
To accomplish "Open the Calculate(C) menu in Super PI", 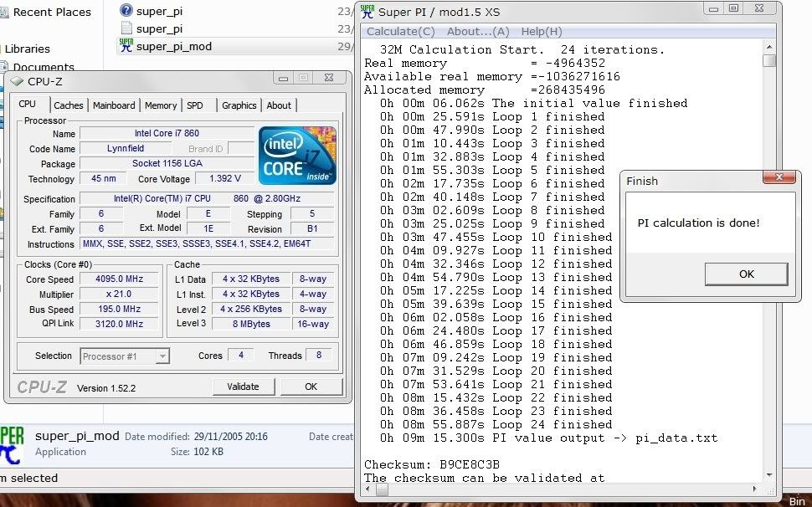I will coord(400,32).
